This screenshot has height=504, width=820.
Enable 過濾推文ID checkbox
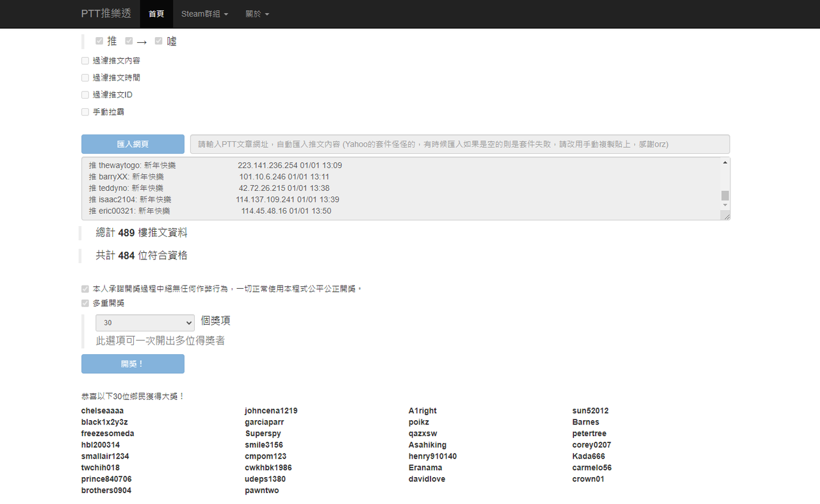(85, 95)
